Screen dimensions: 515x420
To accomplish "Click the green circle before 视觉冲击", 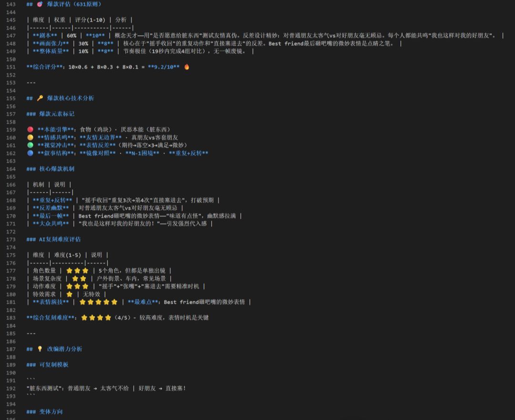I will point(31,145).
